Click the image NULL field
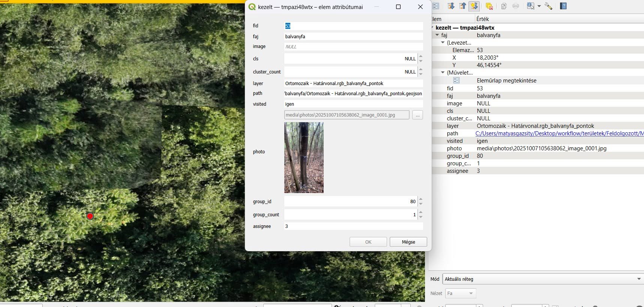The image size is (644, 307). pyautogui.click(x=354, y=46)
